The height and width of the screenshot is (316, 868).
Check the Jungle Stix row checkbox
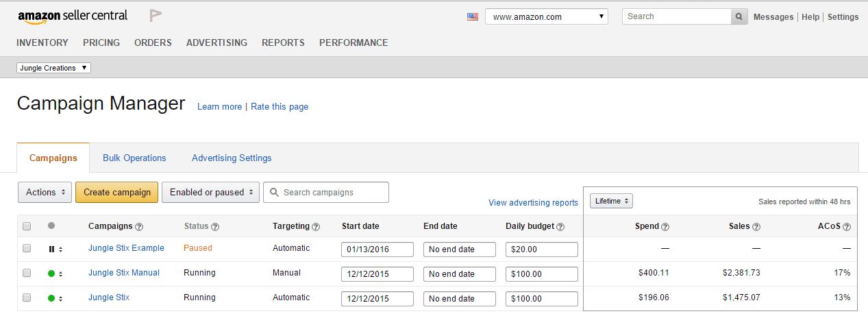(27, 297)
